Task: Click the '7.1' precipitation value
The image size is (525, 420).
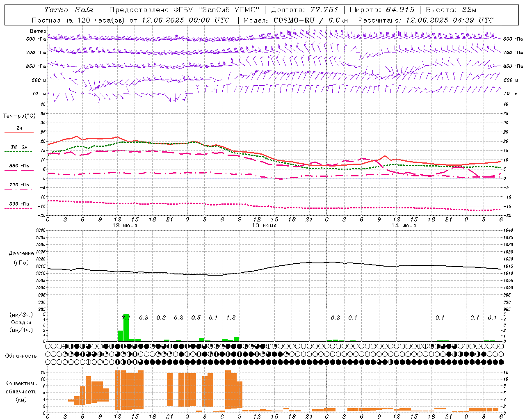Action: (x=126, y=317)
